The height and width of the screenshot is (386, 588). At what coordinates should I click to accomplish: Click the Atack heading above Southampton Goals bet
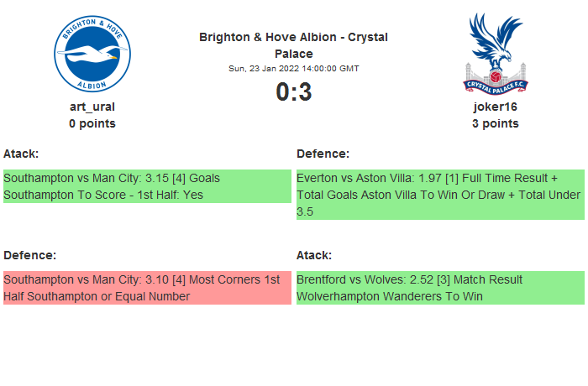[x=21, y=154]
